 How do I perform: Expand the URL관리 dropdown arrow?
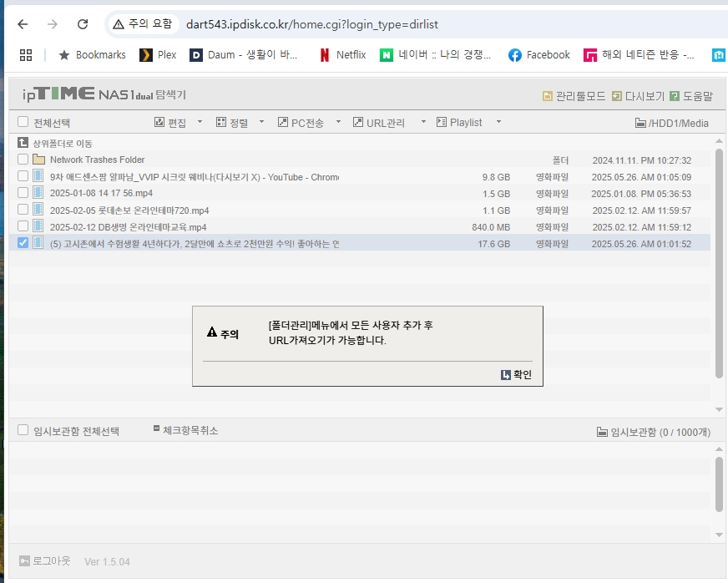[423, 122]
